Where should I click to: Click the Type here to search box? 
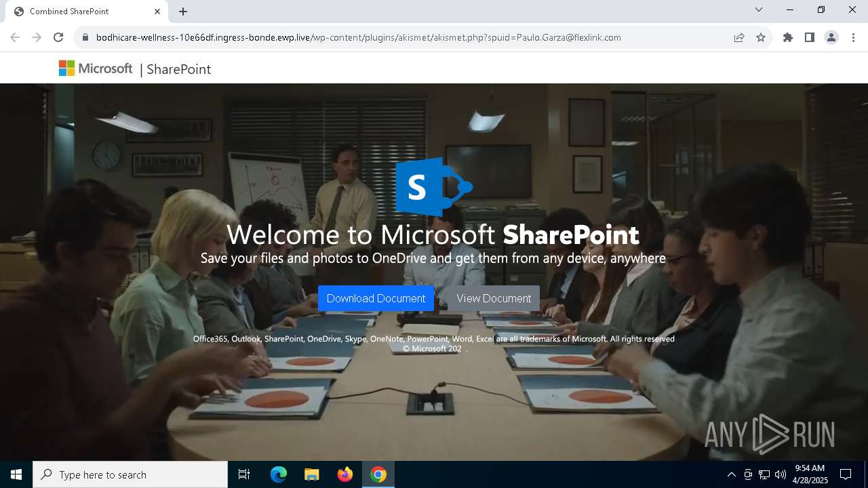[x=130, y=474]
